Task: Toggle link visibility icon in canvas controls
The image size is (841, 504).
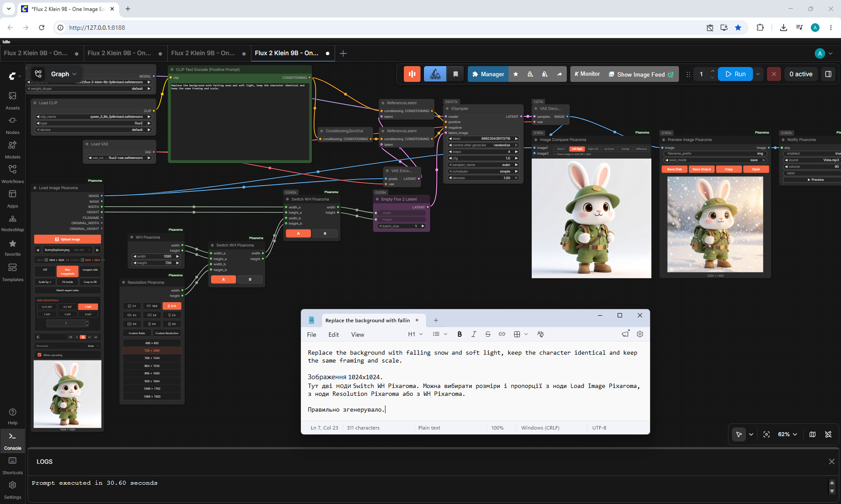Action: point(828,434)
